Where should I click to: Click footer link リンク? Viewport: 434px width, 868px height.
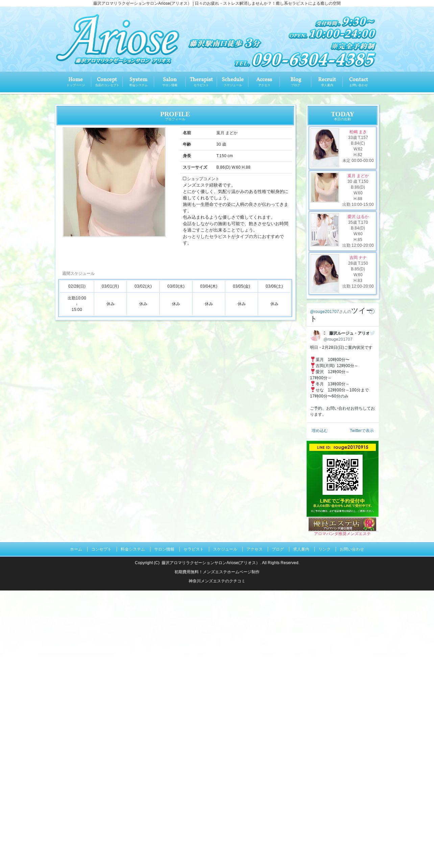coord(324,549)
